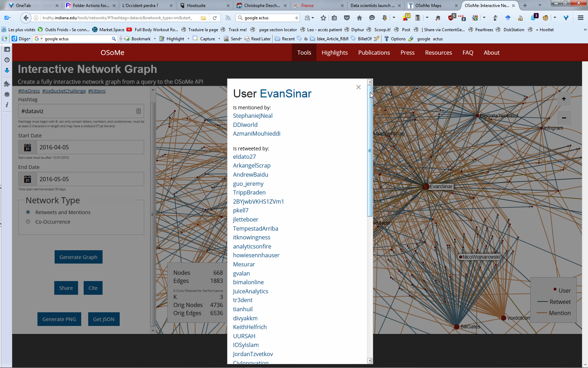588x368 pixels.
Task: Open the #theDress example link
Action: (29, 91)
